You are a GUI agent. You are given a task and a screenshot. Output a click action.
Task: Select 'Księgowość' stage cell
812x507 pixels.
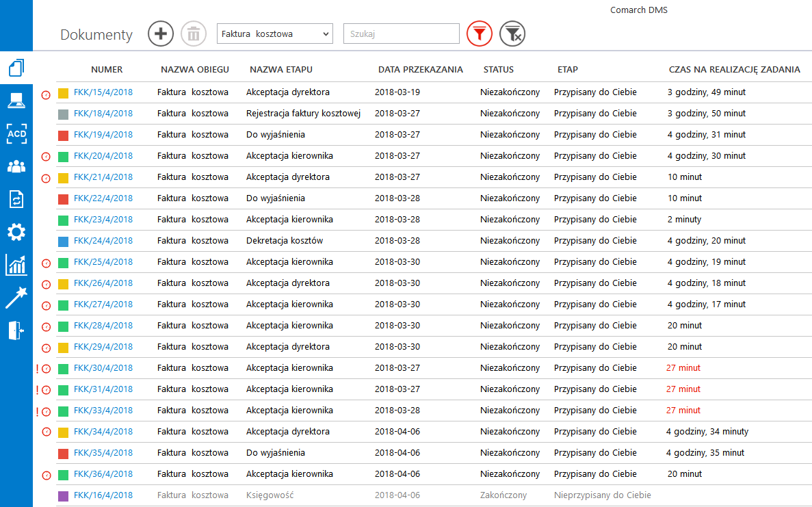tap(270, 495)
